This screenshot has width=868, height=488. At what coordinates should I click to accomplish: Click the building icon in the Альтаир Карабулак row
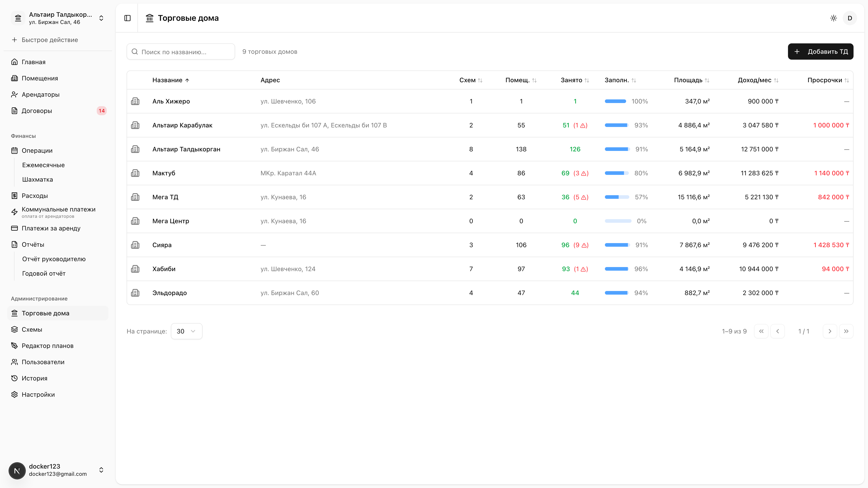[135, 125]
